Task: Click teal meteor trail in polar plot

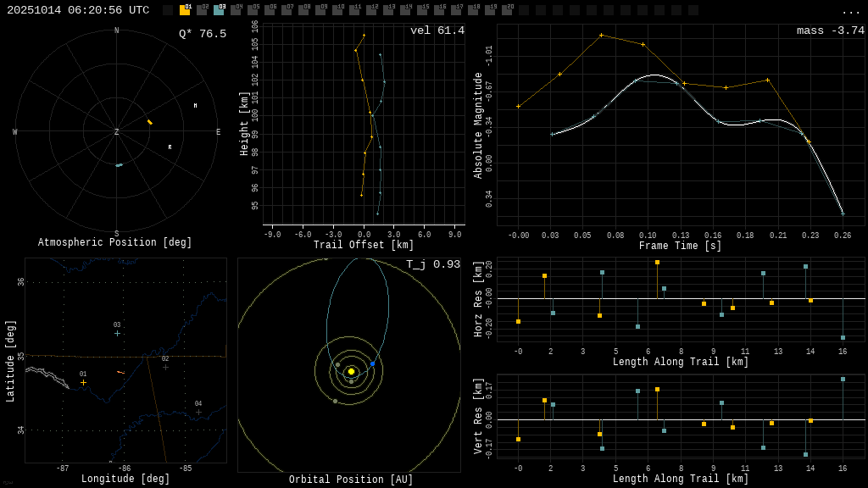Action: [x=119, y=165]
